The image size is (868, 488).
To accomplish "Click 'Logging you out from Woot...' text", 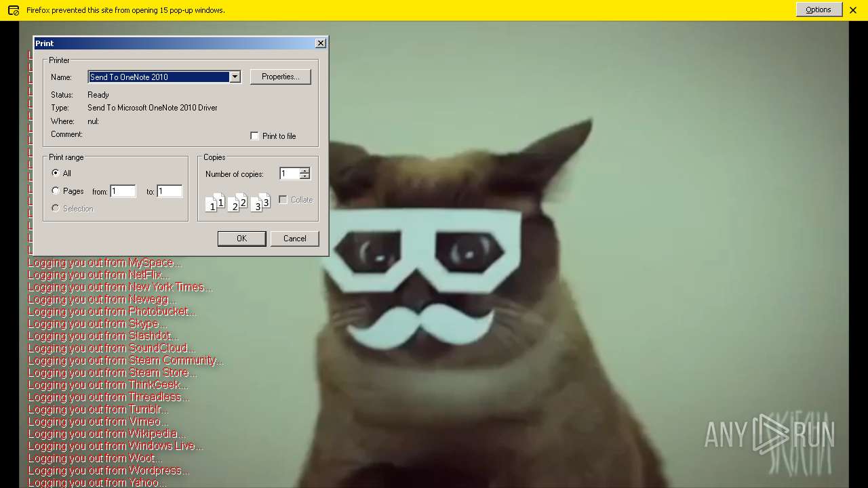I will [x=96, y=457].
